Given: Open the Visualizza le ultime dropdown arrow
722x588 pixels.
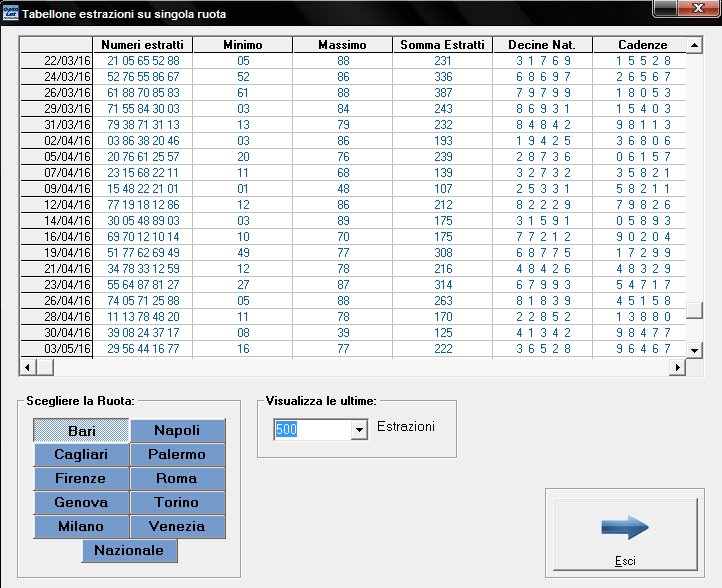Looking at the screenshot, I should point(359,430).
